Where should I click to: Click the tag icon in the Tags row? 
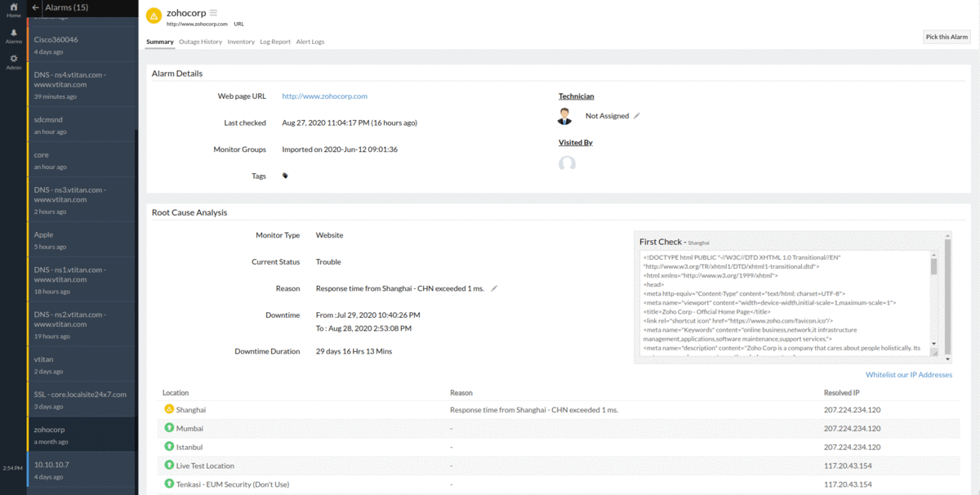tap(285, 176)
